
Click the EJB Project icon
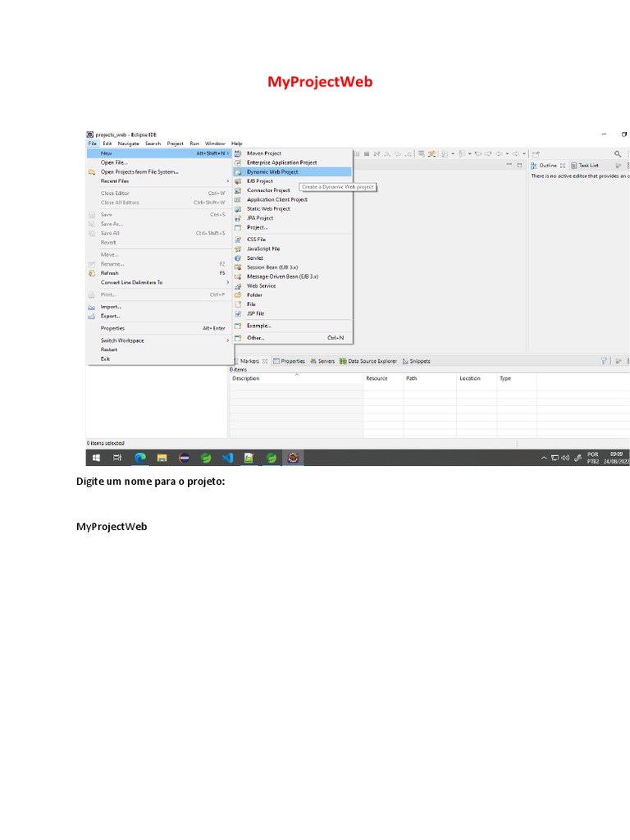[x=238, y=181]
